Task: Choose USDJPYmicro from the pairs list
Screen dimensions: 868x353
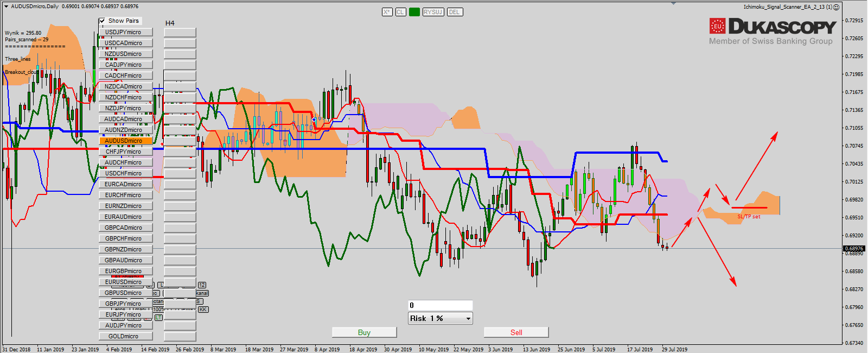Action: point(125,32)
